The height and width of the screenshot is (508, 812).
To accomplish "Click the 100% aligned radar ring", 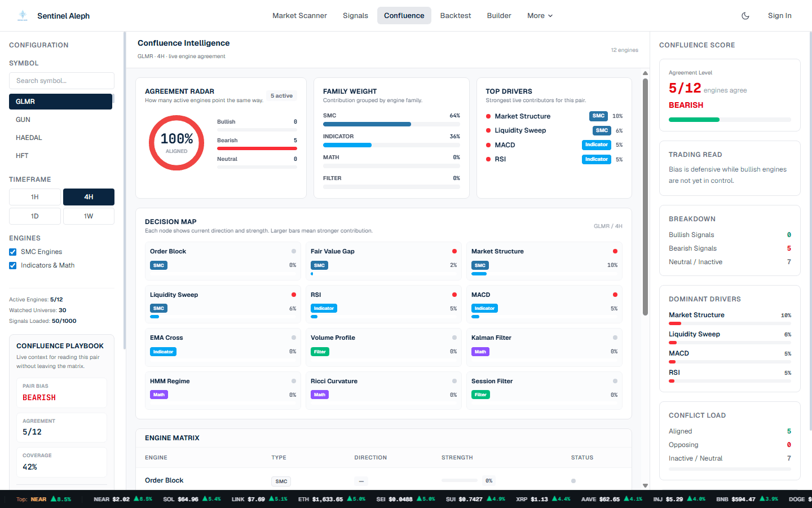I will click(176, 143).
